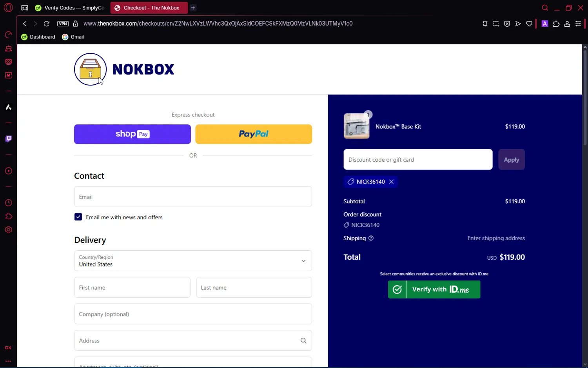The height and width of the screenshot is (368, 588).
Task: Pay with PayPal express checkout
Action: [x=254, y=134]
